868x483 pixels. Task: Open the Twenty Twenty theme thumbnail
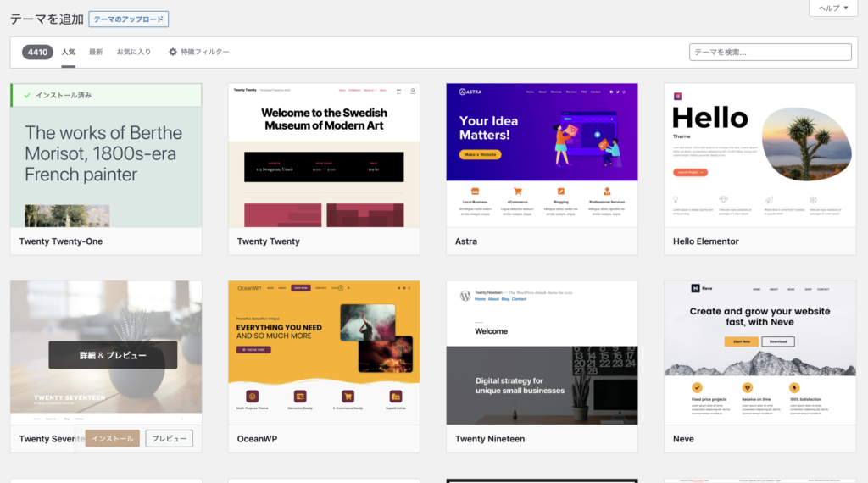click(x=324, y=155)
